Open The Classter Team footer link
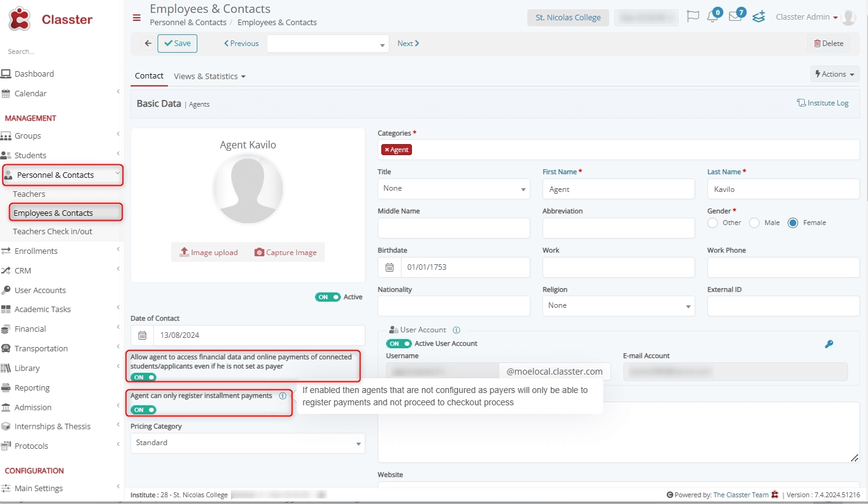The image size is (868, 504). click(x=740, y=495)
